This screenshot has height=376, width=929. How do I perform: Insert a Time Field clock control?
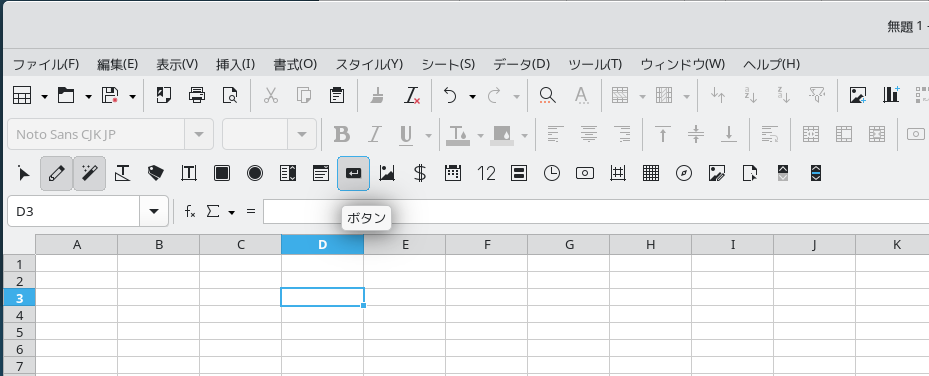click(552, 173)
